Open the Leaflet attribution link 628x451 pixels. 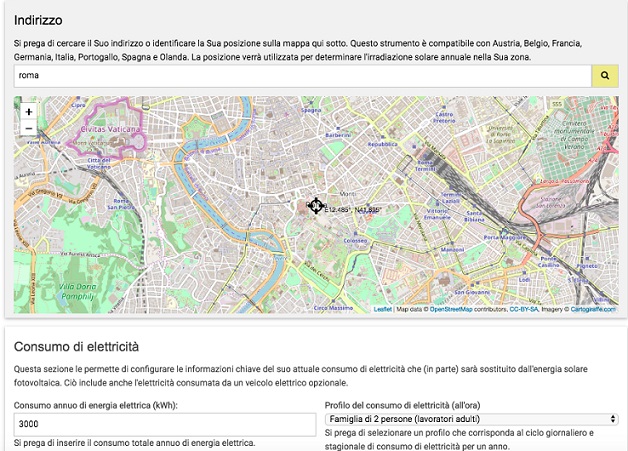point(382,309)
